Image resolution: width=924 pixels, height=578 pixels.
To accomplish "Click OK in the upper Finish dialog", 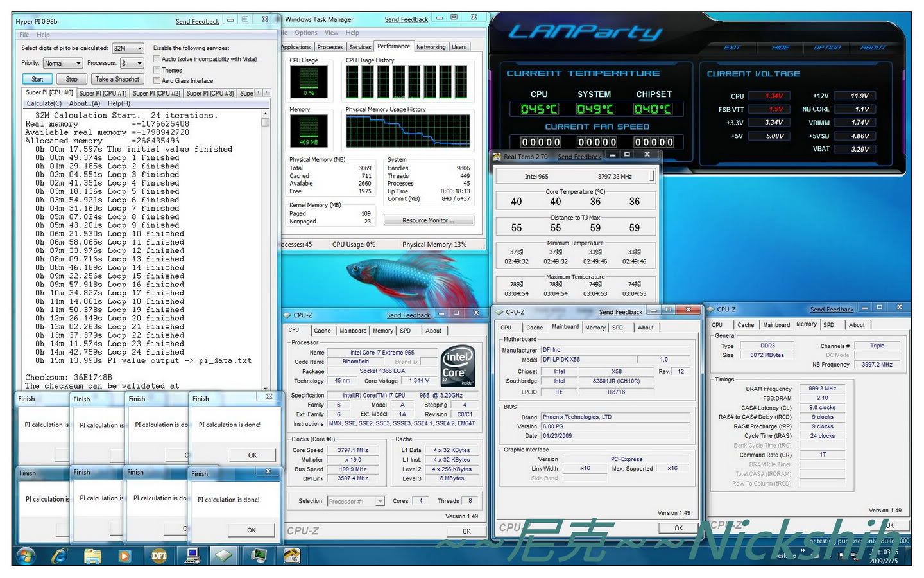I will 252,455.
